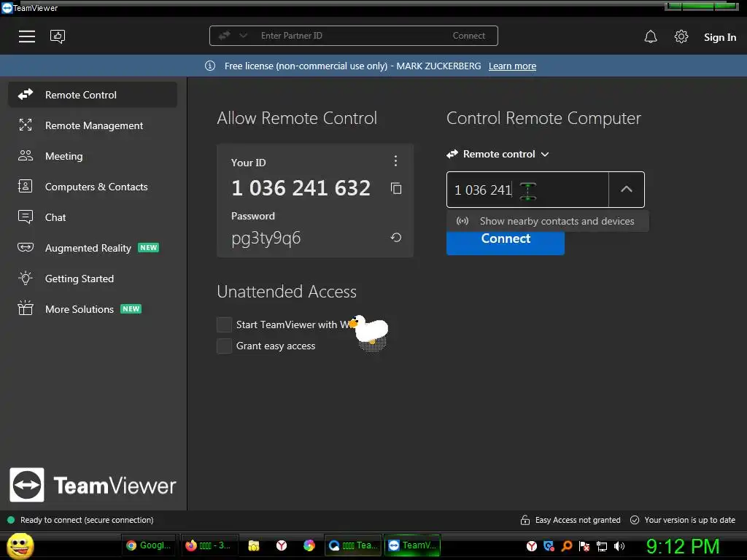The height and width of the screenshot is (560, 747).
Task: Open the notifications bell
Action: point(651,36)
